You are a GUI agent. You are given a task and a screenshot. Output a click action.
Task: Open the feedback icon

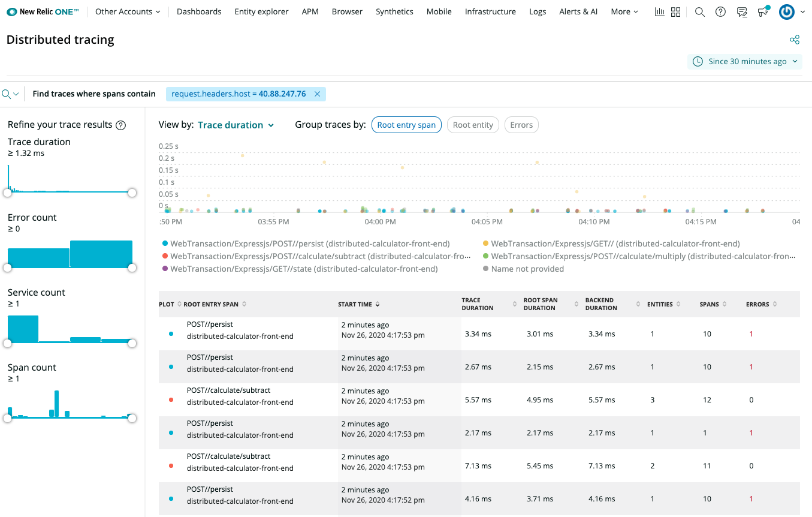(741, 11)
